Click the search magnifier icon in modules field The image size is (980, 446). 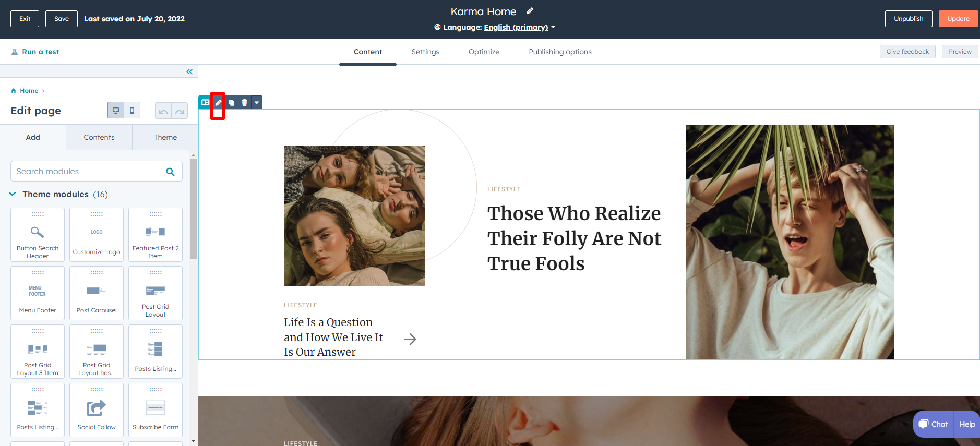coord(170,172)
